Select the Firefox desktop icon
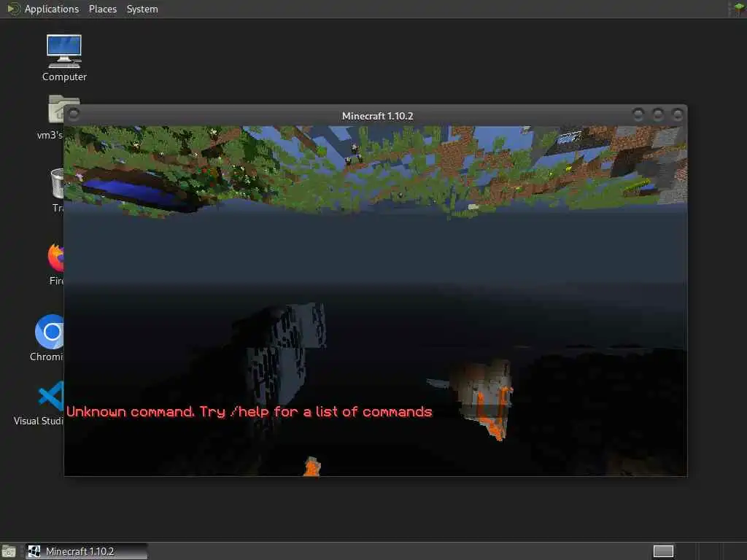747x560 pixels. (x=56, y=263)
